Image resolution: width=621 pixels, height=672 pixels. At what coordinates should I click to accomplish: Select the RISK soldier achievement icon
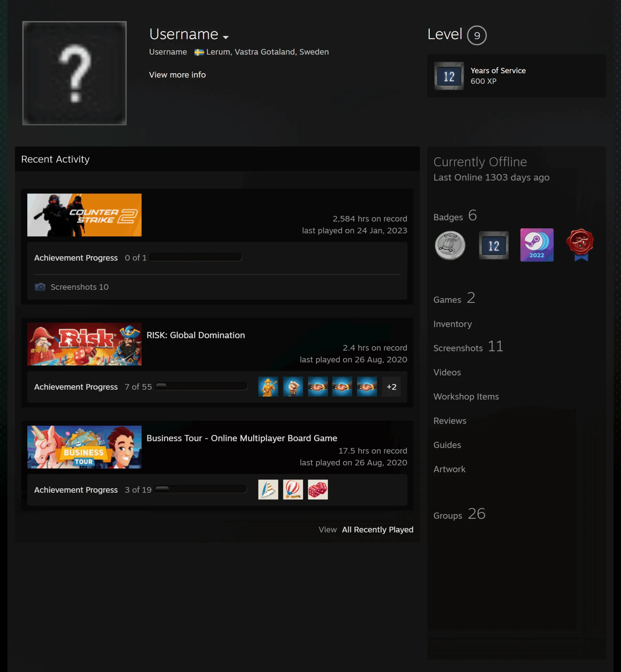(268, 386)
